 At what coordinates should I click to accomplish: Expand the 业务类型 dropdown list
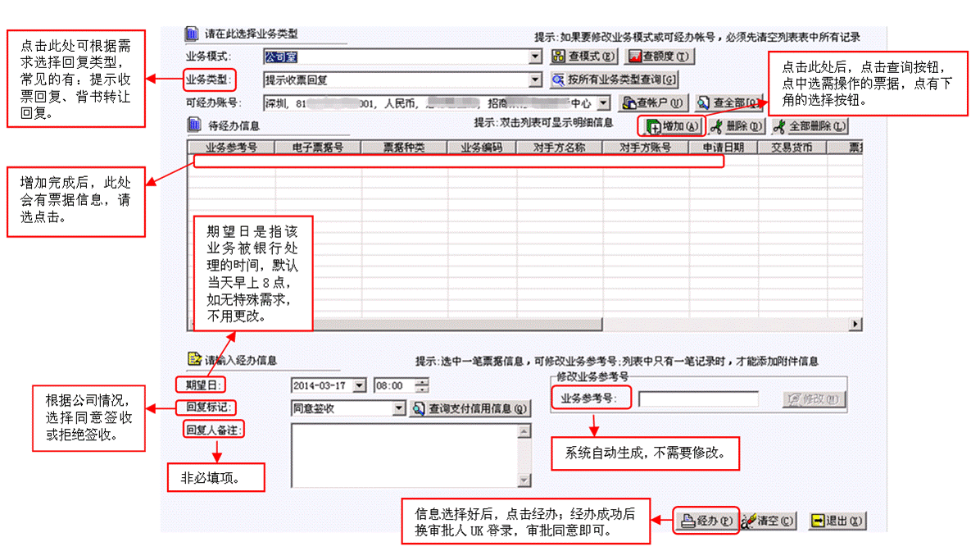pos(535,80)
